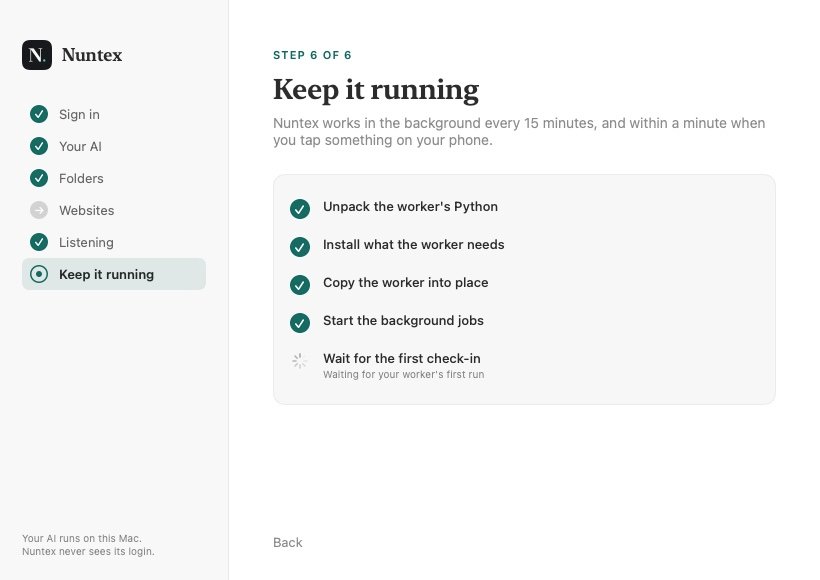This screenshot has height=580, width=820.
Task: Click the 'STEP 6 OF 6' label
Action: pos(312,55)
